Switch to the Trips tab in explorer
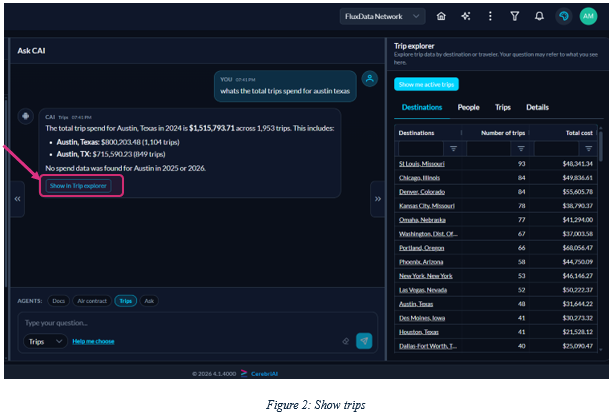This screenshot has height=412, width=613. [x=503, y=107]
